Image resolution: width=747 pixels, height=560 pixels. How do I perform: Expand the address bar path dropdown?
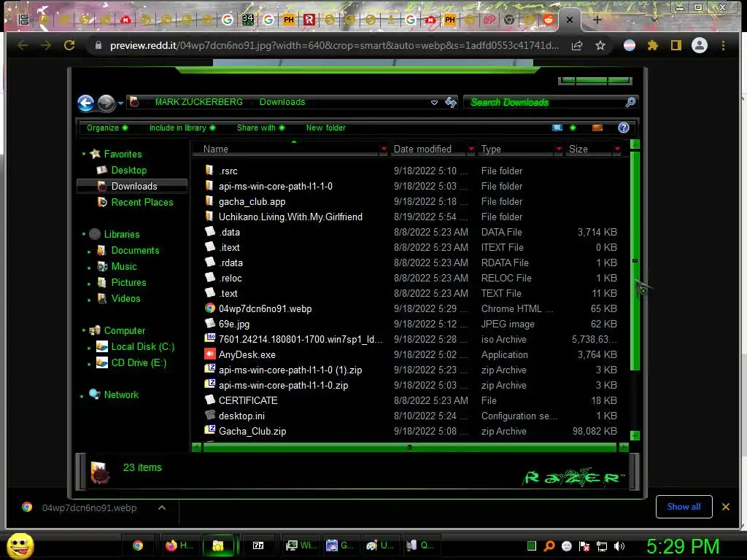[x=434, y=102]
